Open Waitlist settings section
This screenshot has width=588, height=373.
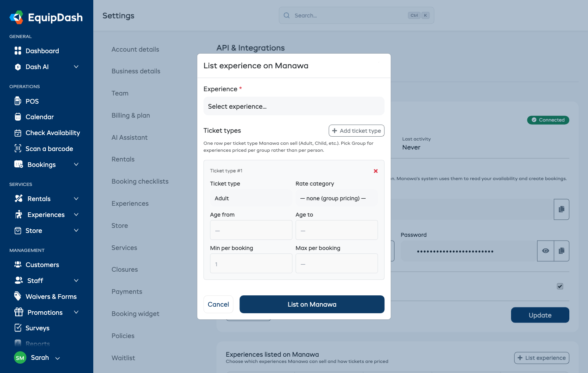[x=123, y=358]
